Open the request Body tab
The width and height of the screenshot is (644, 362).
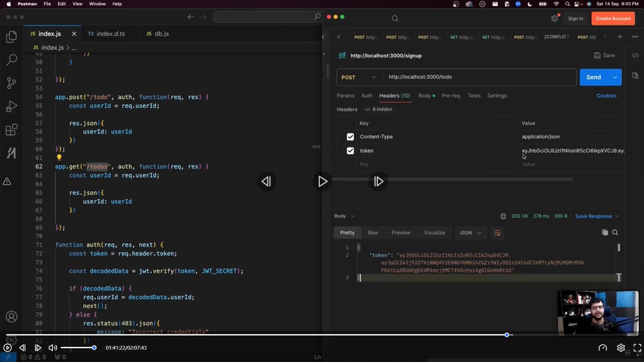(426, 95)
